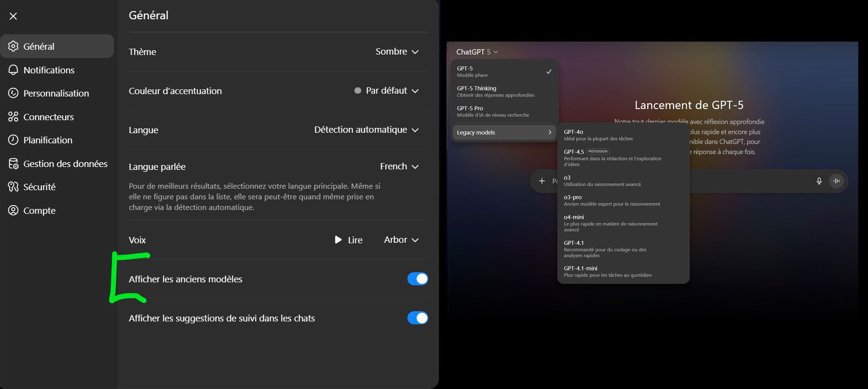Select the Général settings tab

(57, 46)
